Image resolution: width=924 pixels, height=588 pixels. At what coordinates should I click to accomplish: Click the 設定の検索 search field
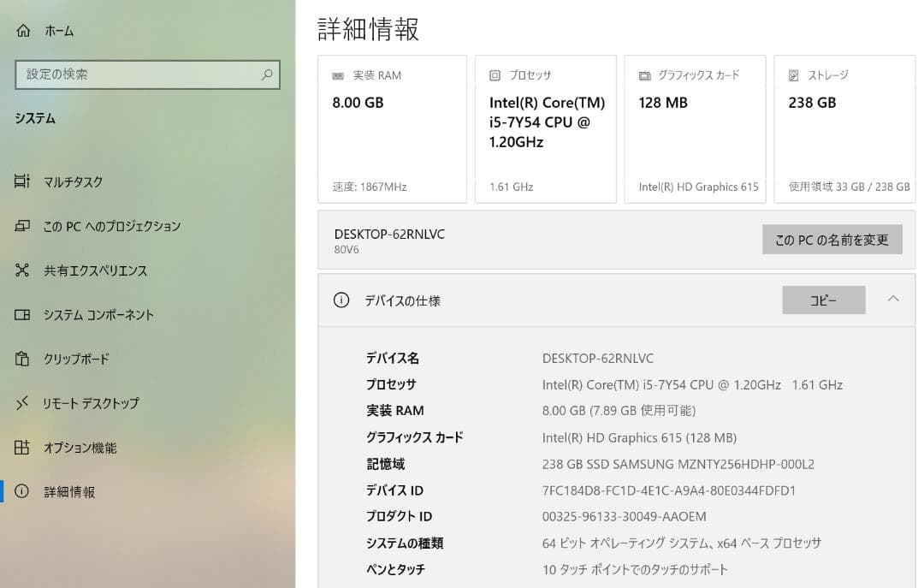pyautogui.click(x=137, y=75)
